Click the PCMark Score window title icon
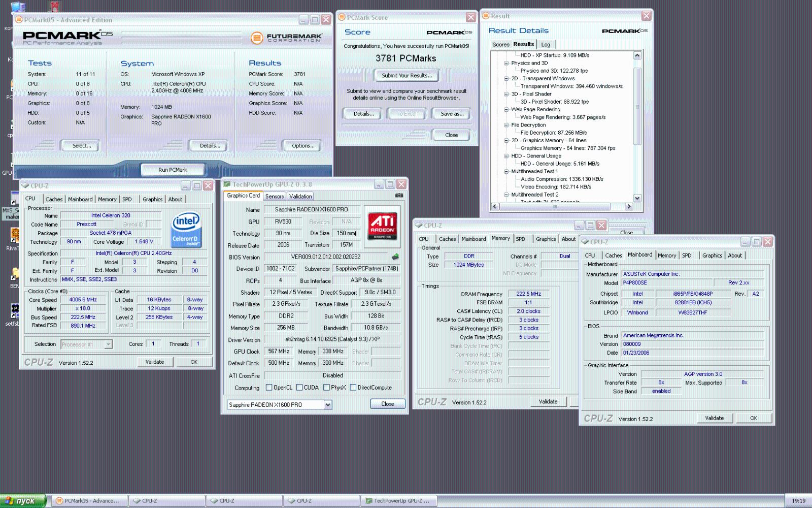This screenshot has height=508, width=812. click(342, 17)
